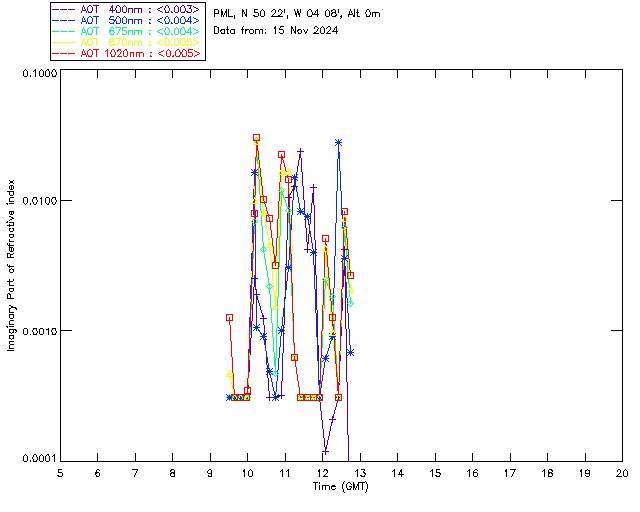This screenshot has width=640, height=512.
Task: Click the AOT 675nm legend entry
Action: [x=127, y=31]
